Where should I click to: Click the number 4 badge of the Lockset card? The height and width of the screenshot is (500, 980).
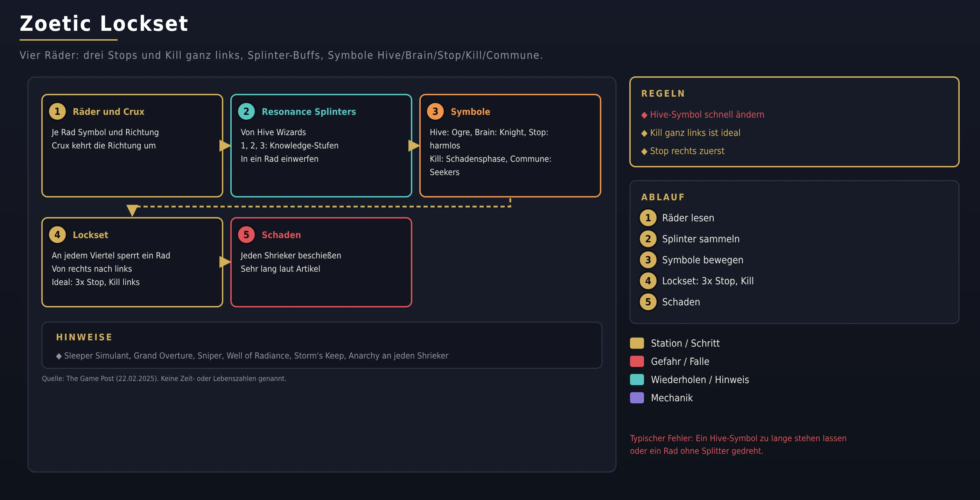click(57, 235)
